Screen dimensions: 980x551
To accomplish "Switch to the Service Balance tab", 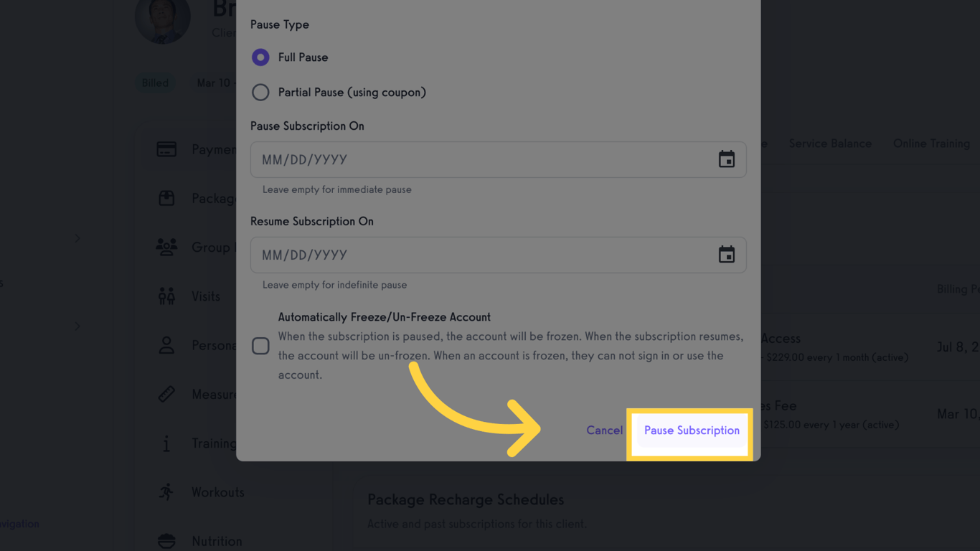I will (830, 143).
